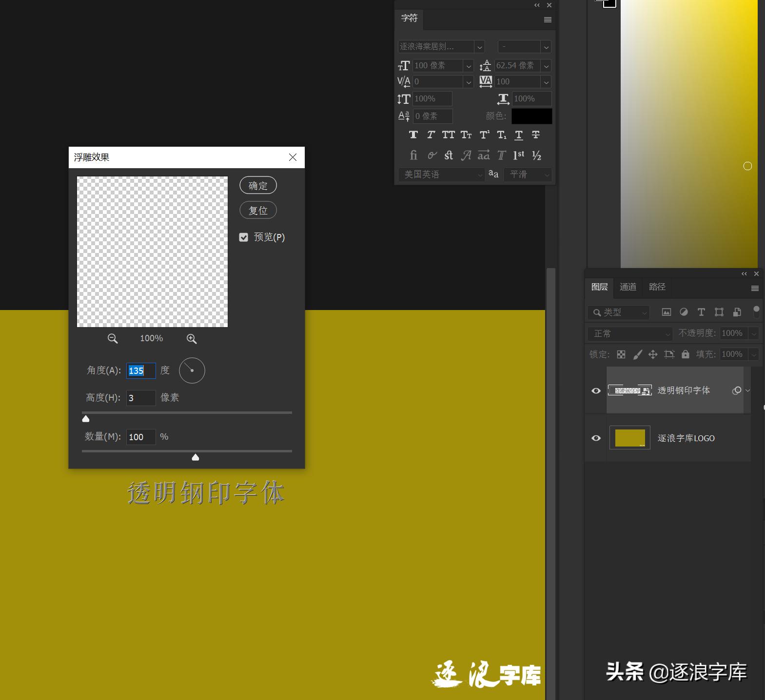
Task: Toggle lock image pixels brush icon
Action: click(x=637, y=354)
